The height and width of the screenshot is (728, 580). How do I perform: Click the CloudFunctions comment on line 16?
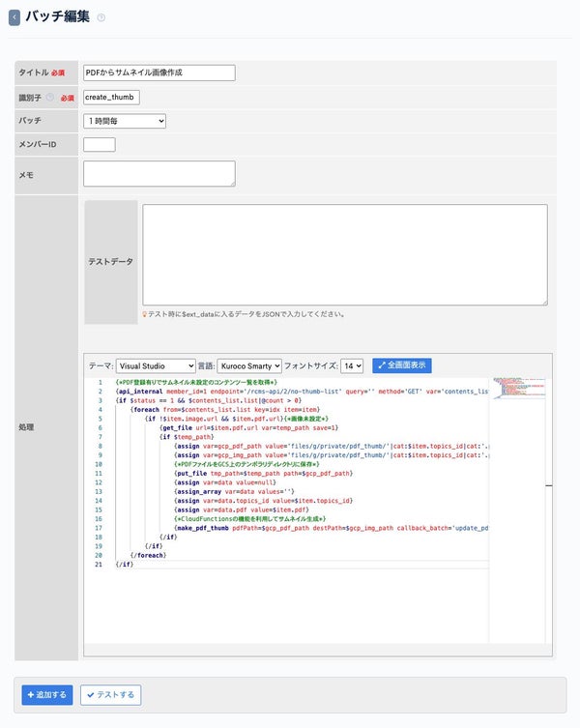tap(249, 519)
